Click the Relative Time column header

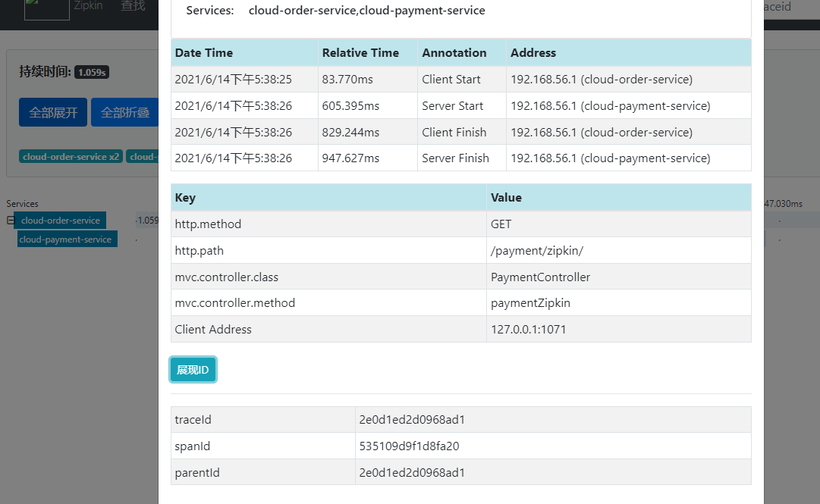[360, 53]
